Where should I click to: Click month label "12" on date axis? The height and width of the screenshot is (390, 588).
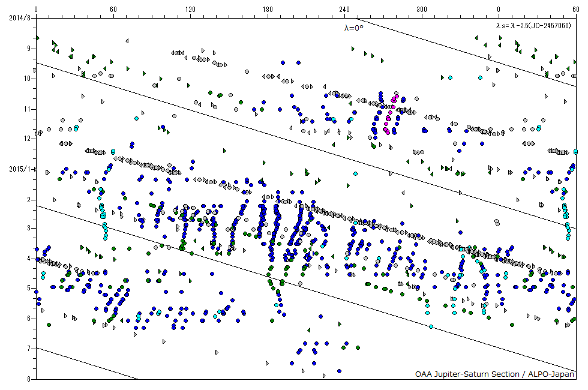point(28,139)
